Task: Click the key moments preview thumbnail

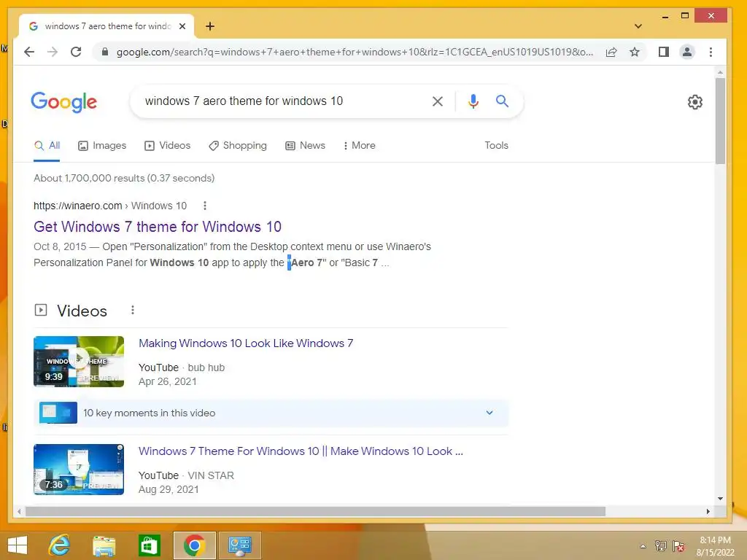Action: (58, 413)
